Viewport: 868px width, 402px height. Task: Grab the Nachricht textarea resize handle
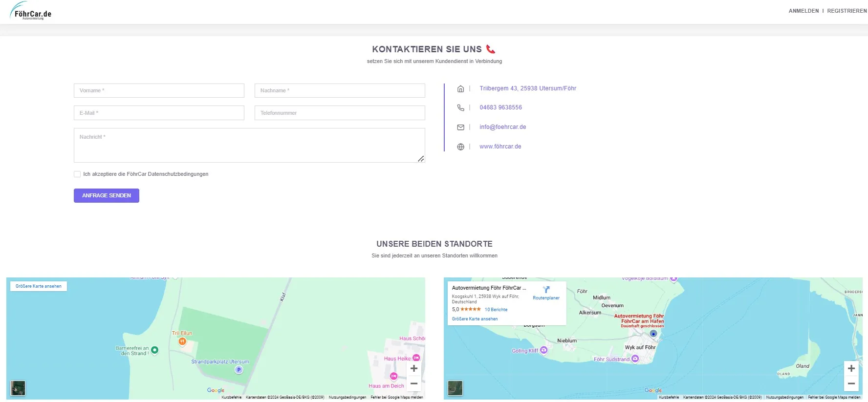tap(421, 159)
